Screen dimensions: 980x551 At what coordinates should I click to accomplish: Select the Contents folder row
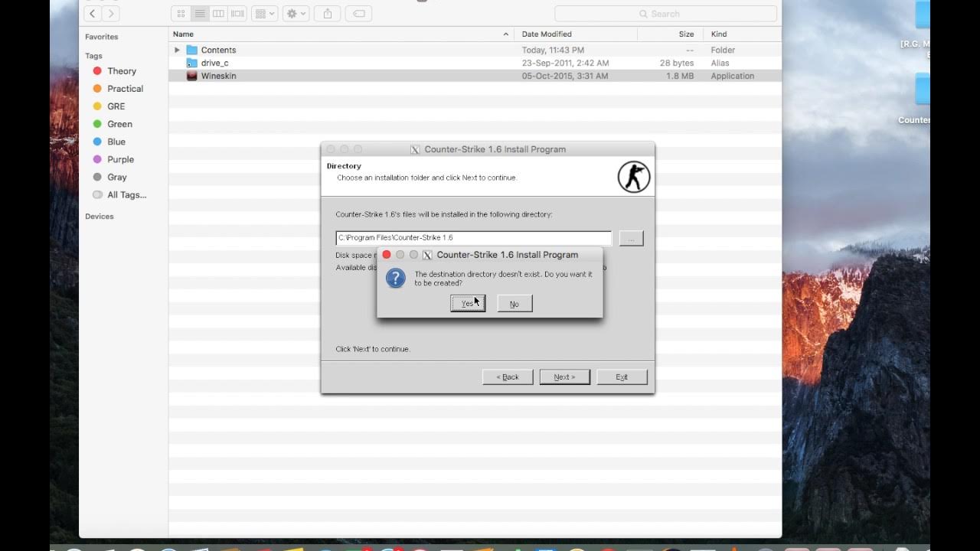(475, 50)
